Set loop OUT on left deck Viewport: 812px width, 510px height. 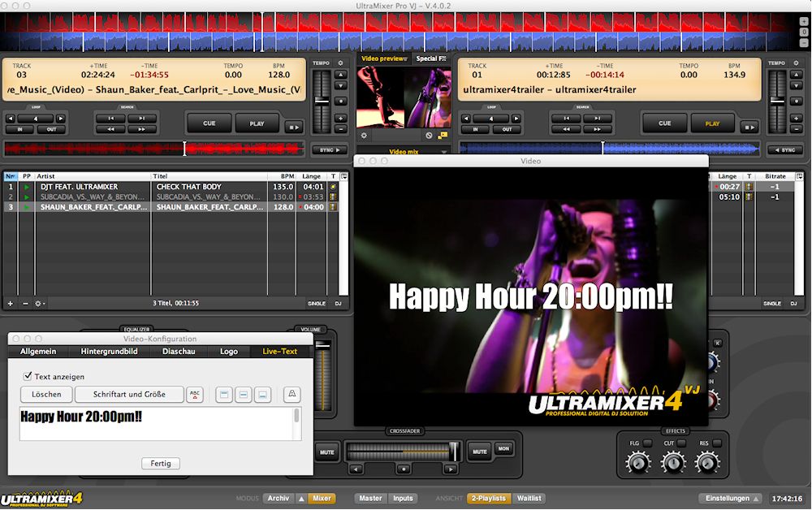click(x=51, y=129)
